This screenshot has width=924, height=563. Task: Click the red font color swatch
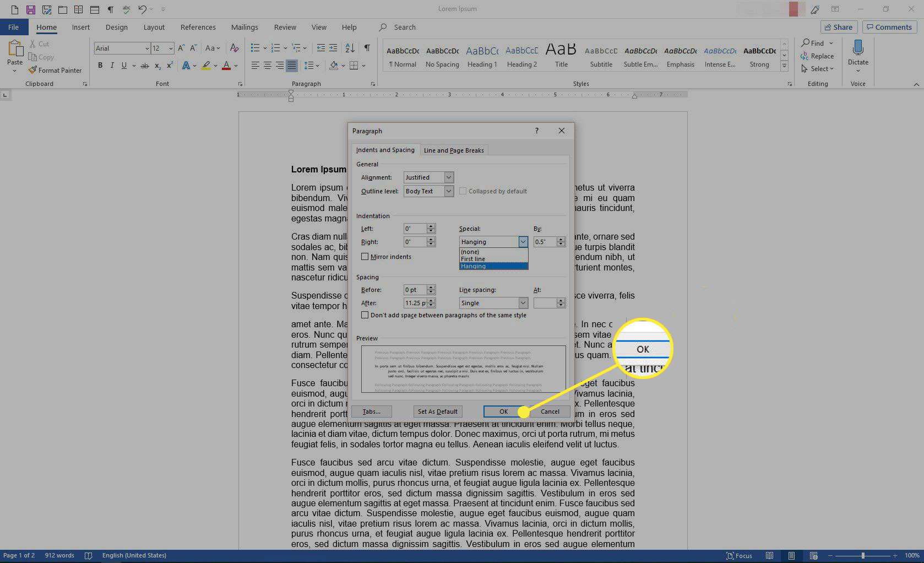click(x=226, y=66)
